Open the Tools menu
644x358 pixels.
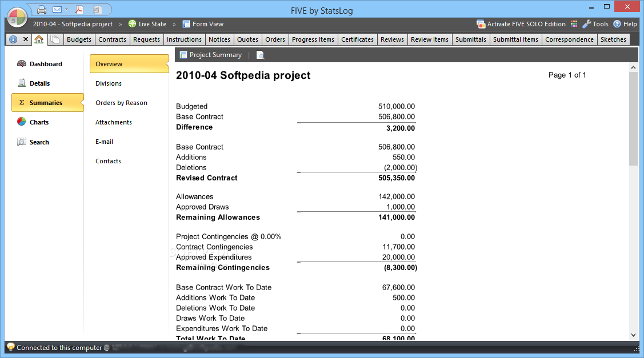coord(595,24)
